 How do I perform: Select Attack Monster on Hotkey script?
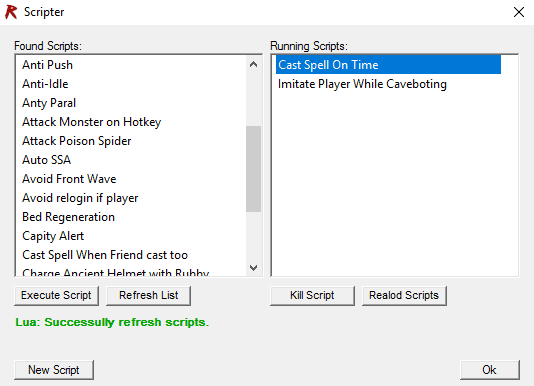point(131,122)
